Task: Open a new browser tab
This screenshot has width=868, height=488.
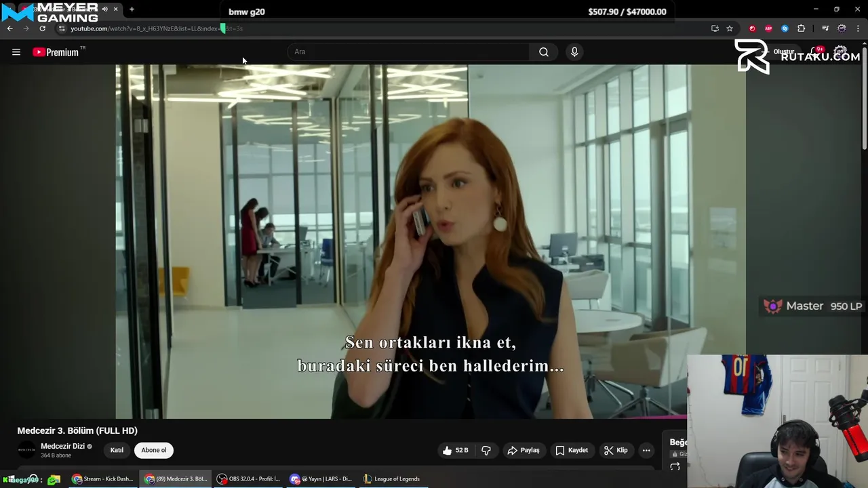Action: (132, 9)
